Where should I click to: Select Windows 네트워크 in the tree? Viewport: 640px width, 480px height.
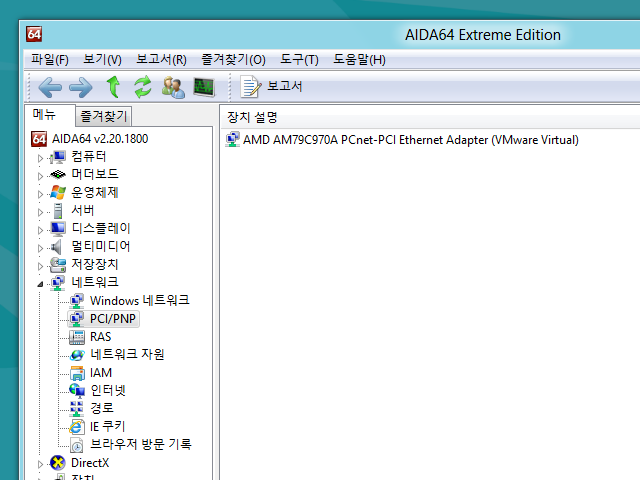pos(140,301)
